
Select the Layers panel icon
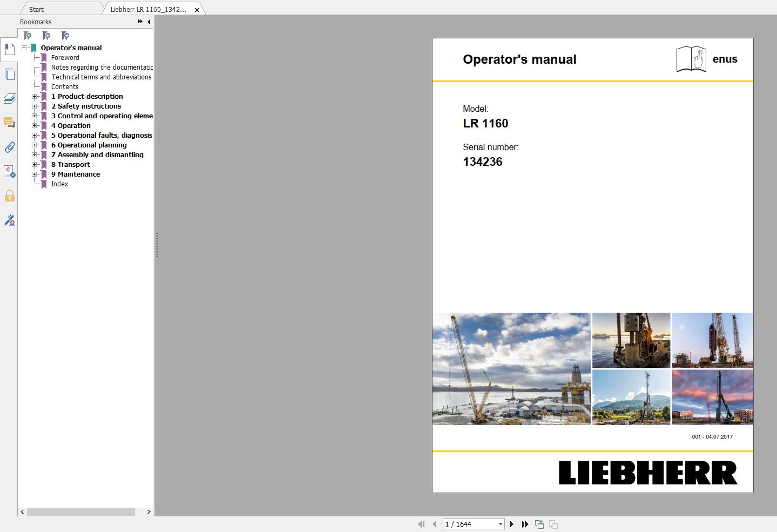(x=9, y=98)
